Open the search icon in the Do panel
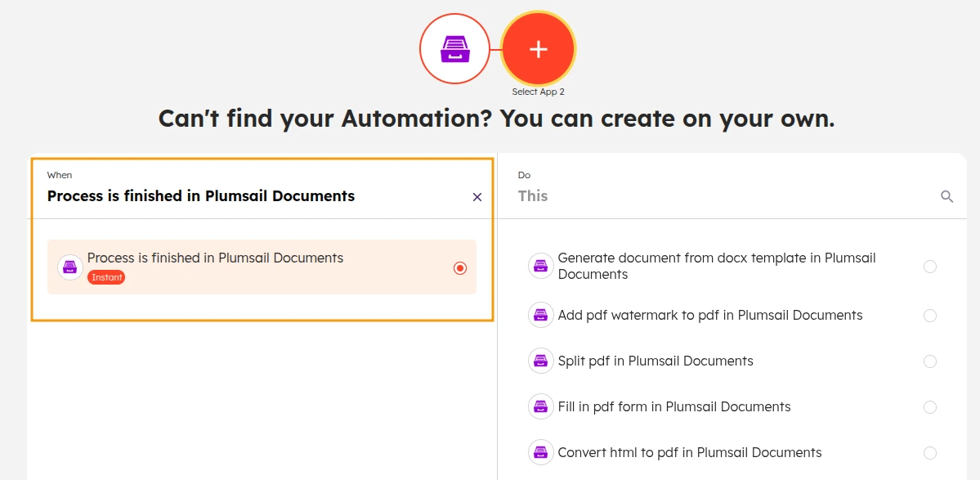980x480 pixels. tap(946, 197)
